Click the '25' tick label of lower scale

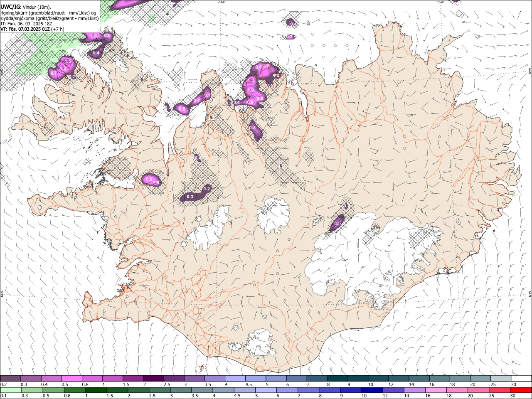pyautogui.click(x=493, y=396)
